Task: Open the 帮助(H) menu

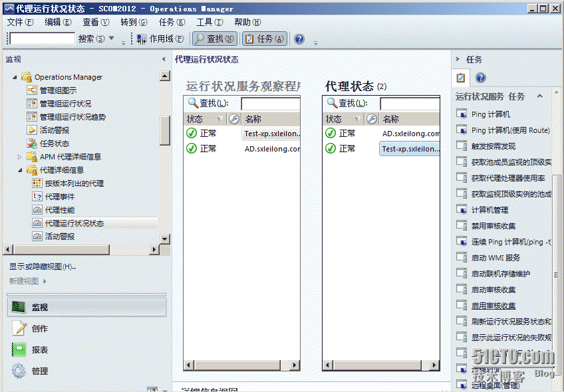Action: pyautogui.click(x=247, y=23)
